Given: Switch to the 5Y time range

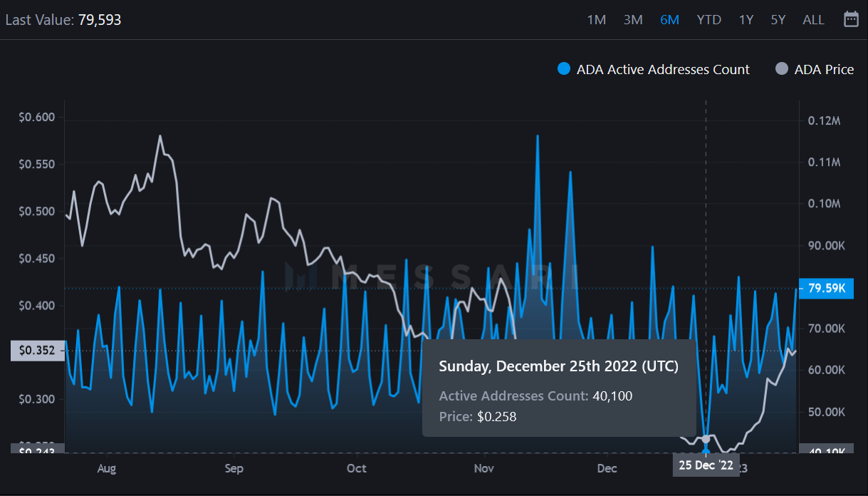Looking at the screenshot, I should coord(778,20).
